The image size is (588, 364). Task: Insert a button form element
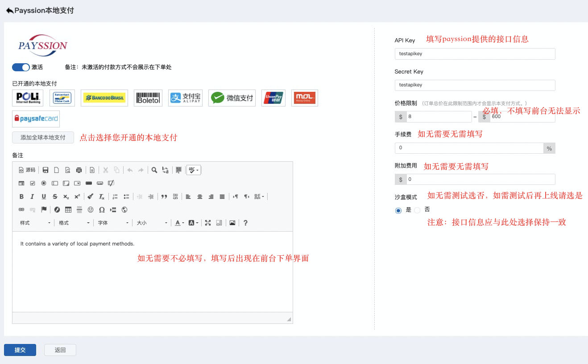(88, 183)
